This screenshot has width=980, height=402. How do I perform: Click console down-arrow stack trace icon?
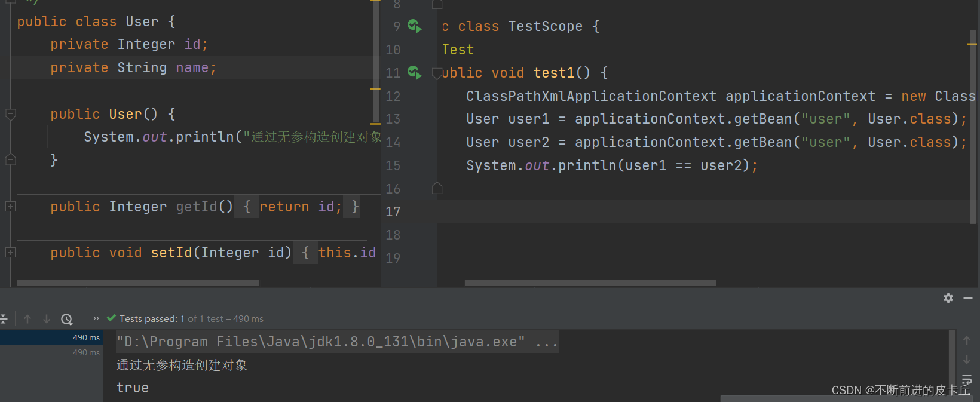967,360
